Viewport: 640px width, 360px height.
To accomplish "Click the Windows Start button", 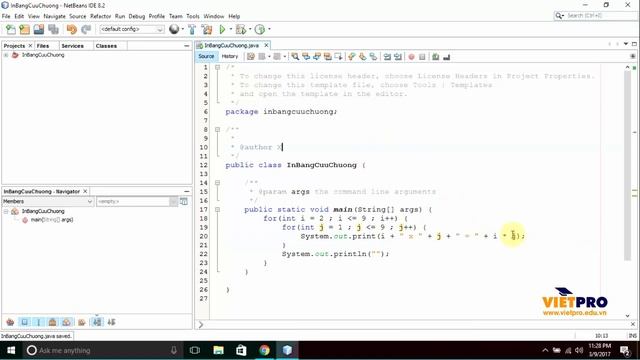I will pos(11,350).
